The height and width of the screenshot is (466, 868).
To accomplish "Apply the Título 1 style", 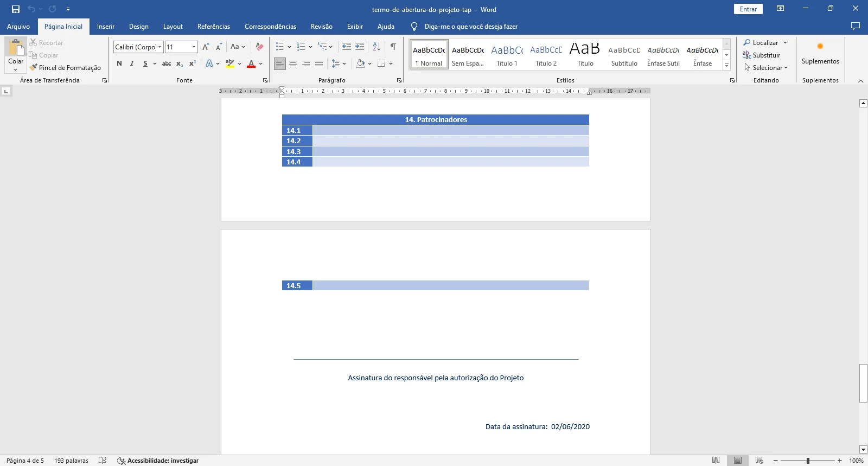I will point(507,55).
